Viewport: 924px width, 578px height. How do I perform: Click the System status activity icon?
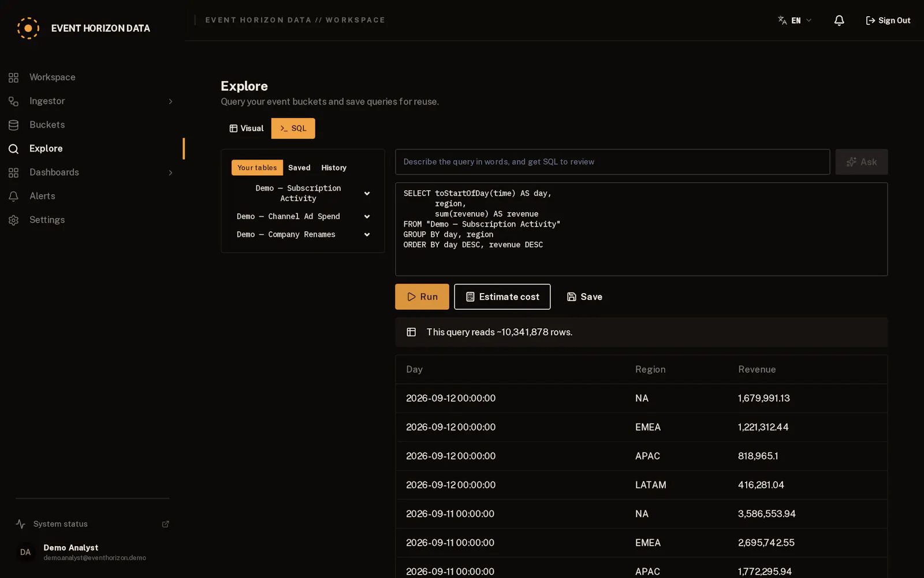(21, 524)
